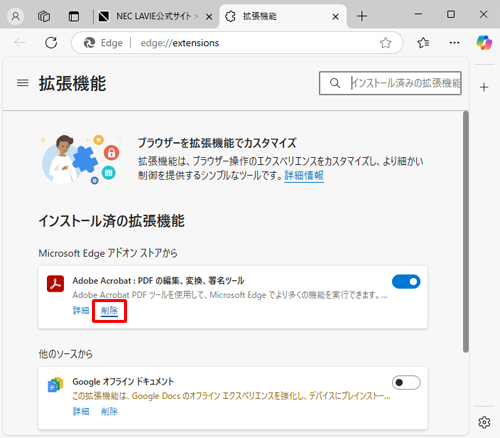The height and width of the screenshot is (438, 500).
Task: Open sidebar settings gear icon
Action: point(484,422)
